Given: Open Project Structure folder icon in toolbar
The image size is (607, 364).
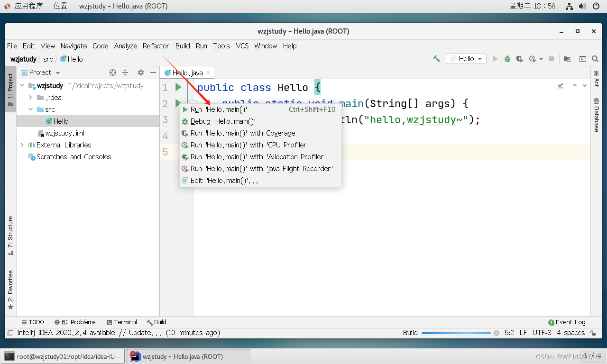Looking at the screenshot, I should tap(567, 59).
